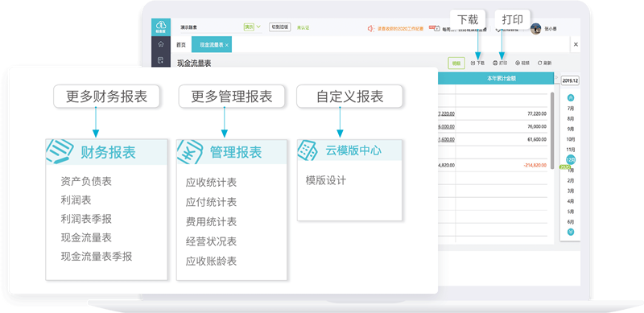The height and width of the screenshot is (313, 644).
Task: Select 11月 in the month list
Action: (571, 150)
